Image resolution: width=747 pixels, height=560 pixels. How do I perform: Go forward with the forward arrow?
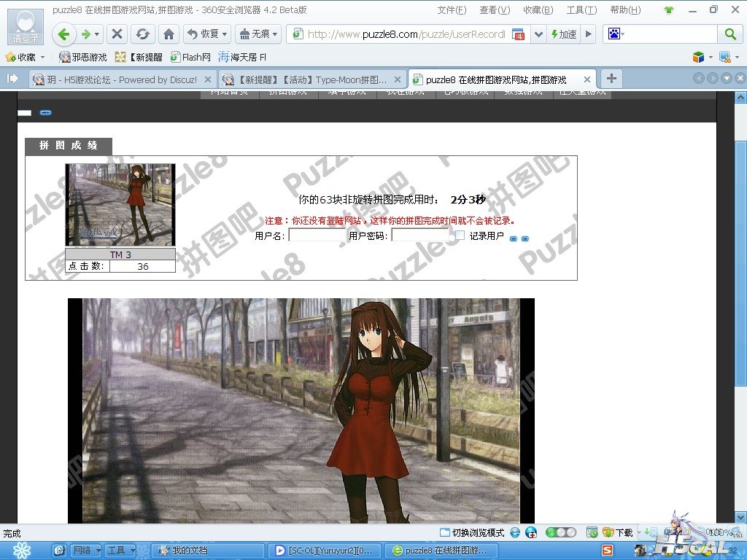(86, 34)
